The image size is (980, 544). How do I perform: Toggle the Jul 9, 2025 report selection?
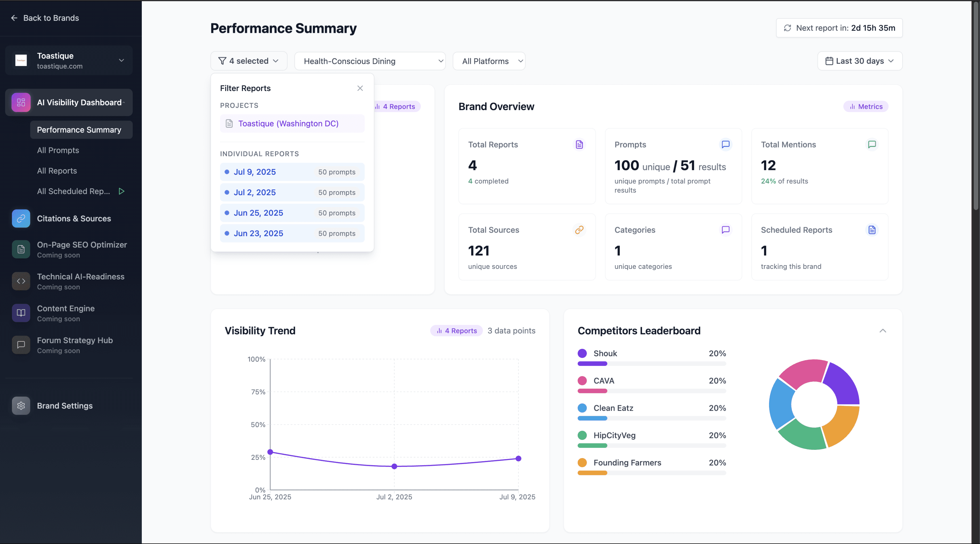tap(292, 172)
